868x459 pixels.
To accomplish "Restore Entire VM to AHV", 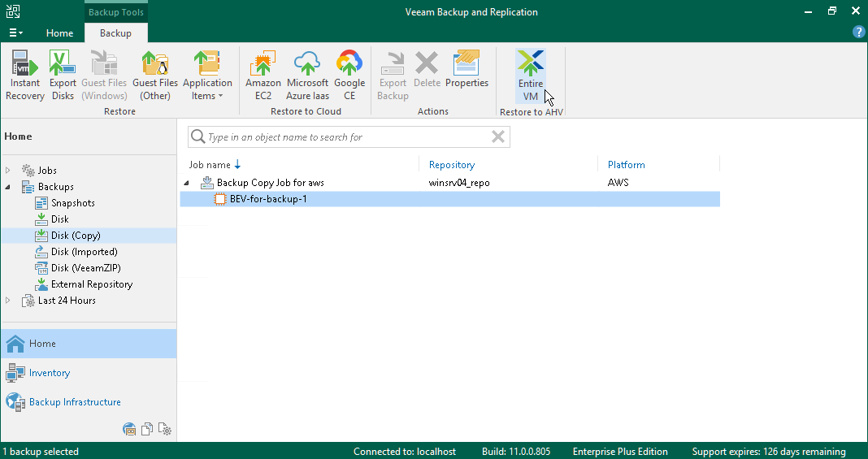I will coord(531,76).
